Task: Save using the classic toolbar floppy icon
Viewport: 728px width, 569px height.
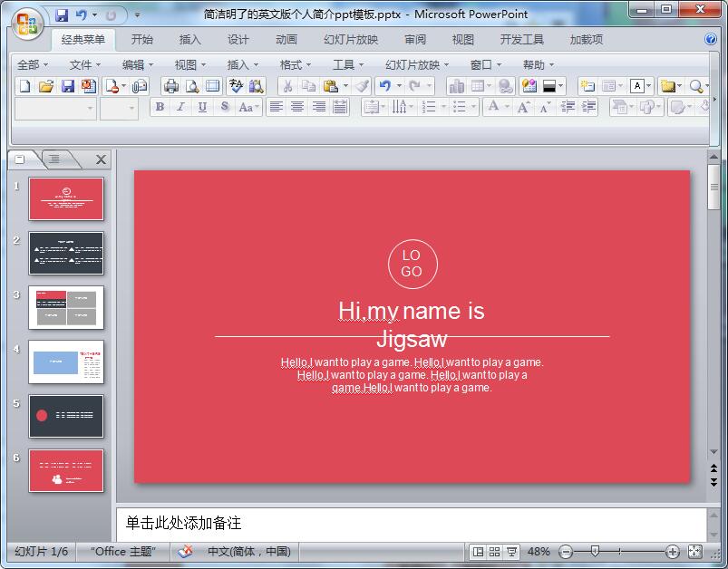Action: 68,86
